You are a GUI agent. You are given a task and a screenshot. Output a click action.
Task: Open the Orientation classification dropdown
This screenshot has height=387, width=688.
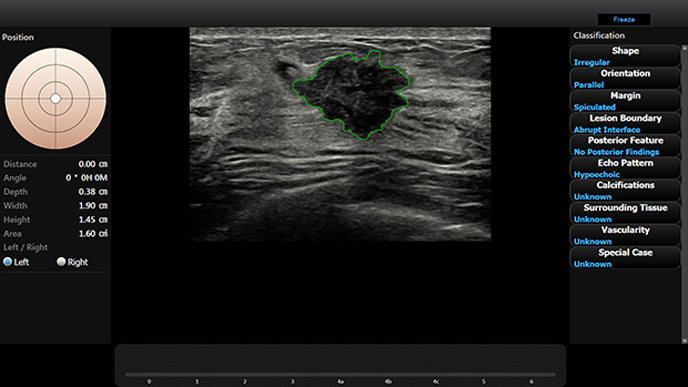click(625, 78)
